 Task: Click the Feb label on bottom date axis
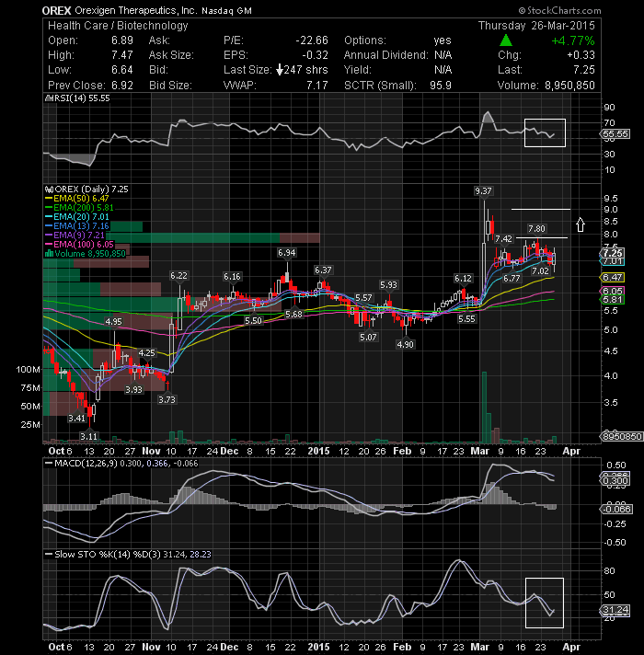coord(402,647)
